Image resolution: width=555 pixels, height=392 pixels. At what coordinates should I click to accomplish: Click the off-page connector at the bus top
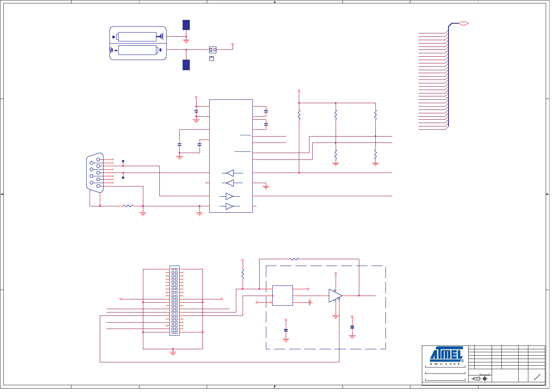[x=464, y=23]
